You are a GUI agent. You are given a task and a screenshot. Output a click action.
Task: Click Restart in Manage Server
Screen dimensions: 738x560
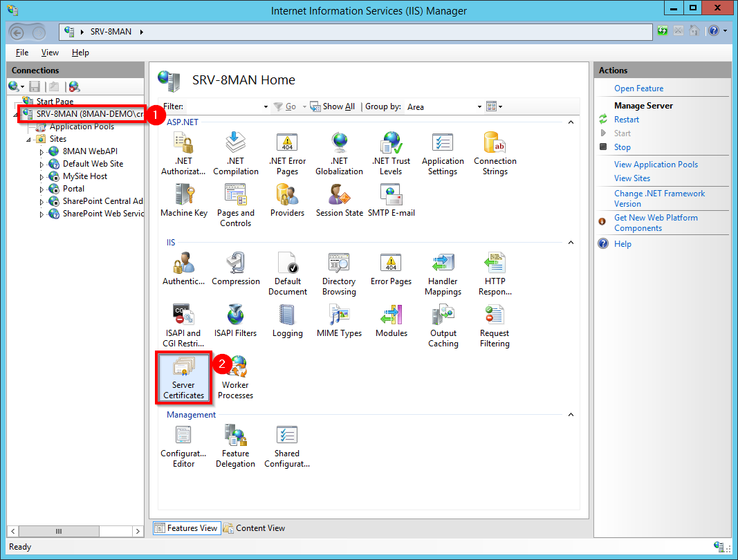coord(627,120)
